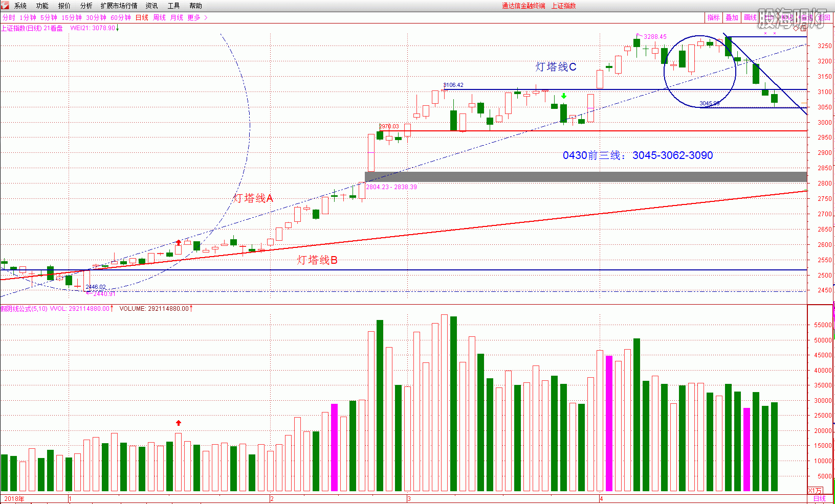This screenshot has height=504, width=835.
Task: Select the 灯塔线A annotation text
Action: pyautogui.click(x=253, y=198)
